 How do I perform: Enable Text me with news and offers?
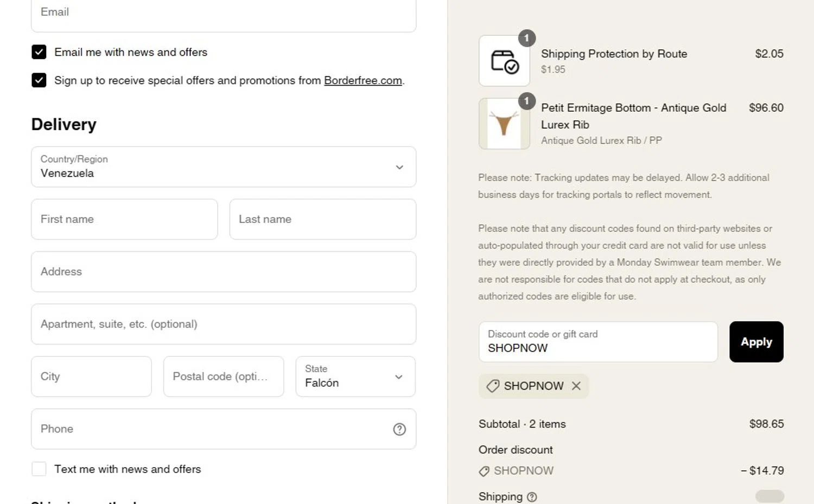pos(39,469)
